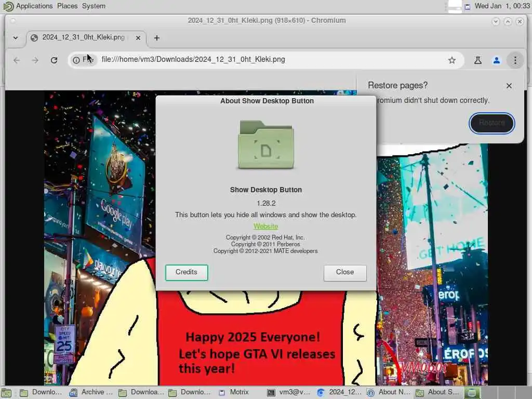Viewport: 532px width, 399px height.
Task: Select the 2024_12_31_0ht_Kleki.png tab
Action: tap(86, 38)
